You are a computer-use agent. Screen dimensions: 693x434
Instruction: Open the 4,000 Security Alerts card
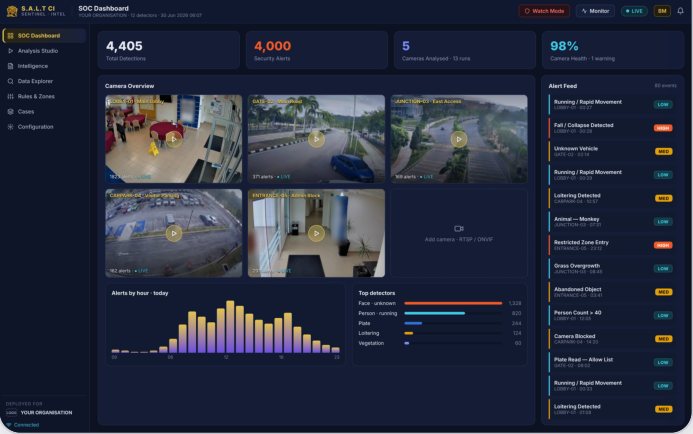(x=316, y=50)
